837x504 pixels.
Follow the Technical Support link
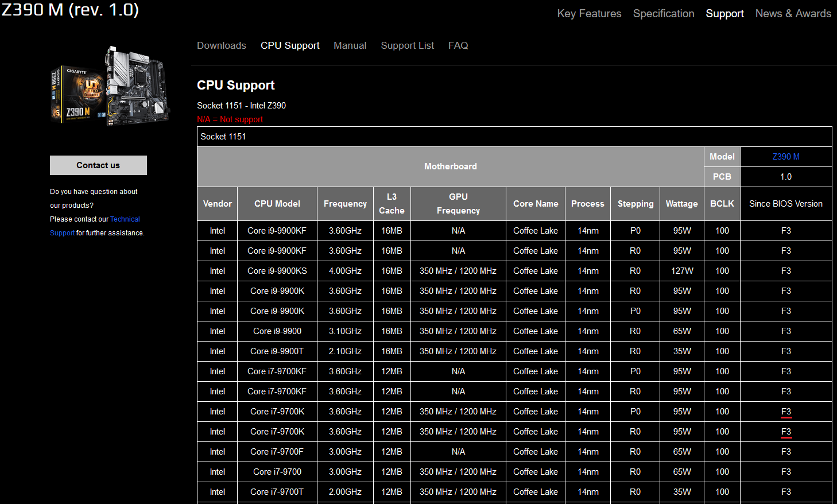(x=125, y=219)
